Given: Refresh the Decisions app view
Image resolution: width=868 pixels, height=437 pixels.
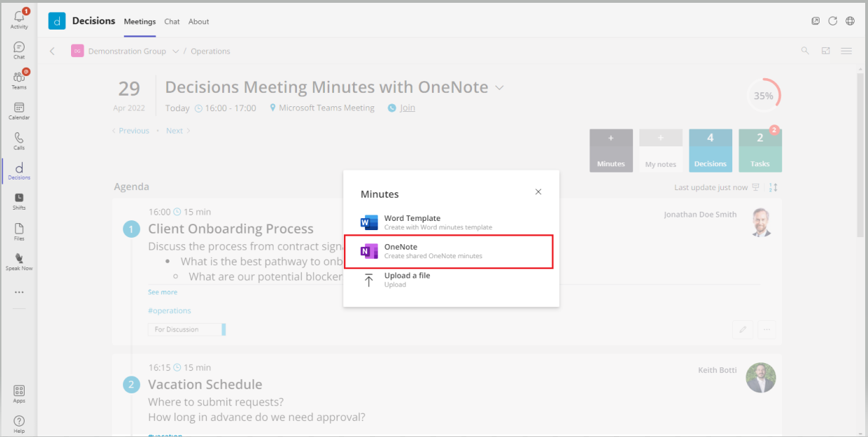Looking at the screenshot, I should pyautogui.click(x=833, y=21).
